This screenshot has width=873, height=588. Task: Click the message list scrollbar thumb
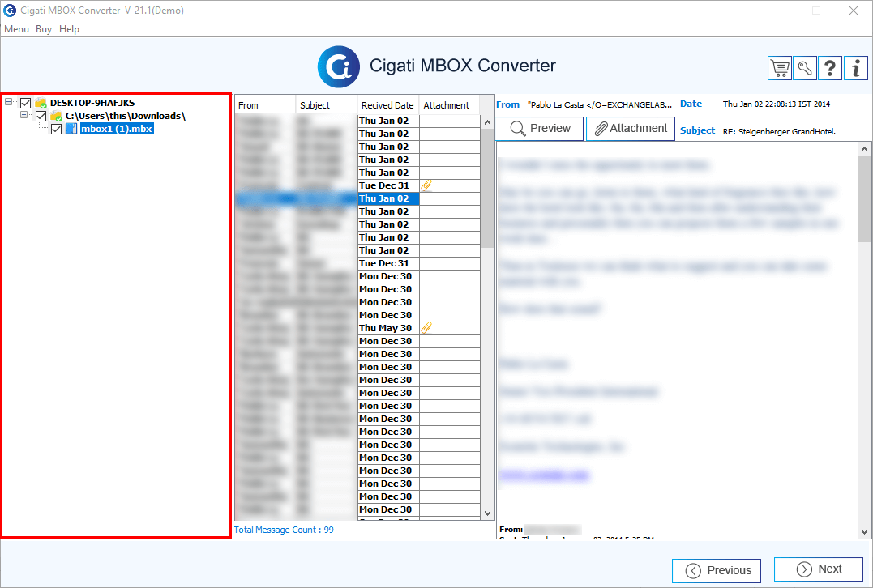487,188
